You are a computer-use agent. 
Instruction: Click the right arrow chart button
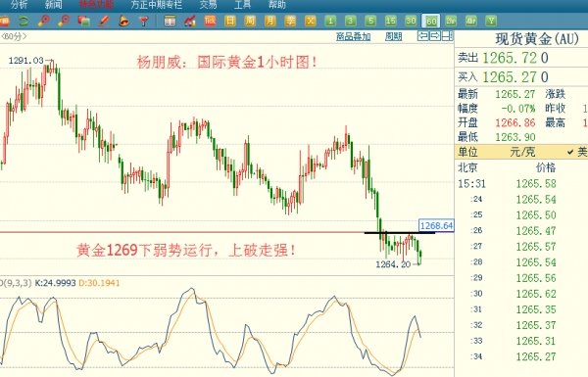pyautogui.click(x=434, y=36)
